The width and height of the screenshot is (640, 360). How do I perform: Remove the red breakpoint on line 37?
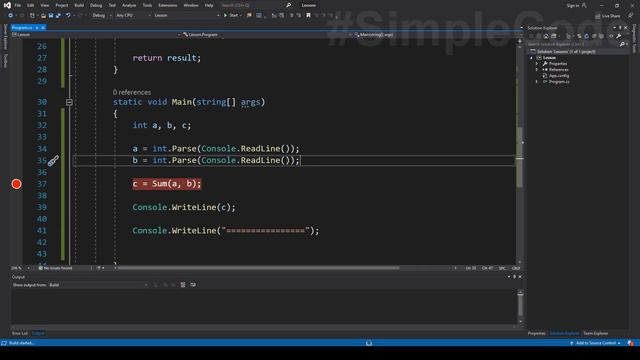(16, 184)
